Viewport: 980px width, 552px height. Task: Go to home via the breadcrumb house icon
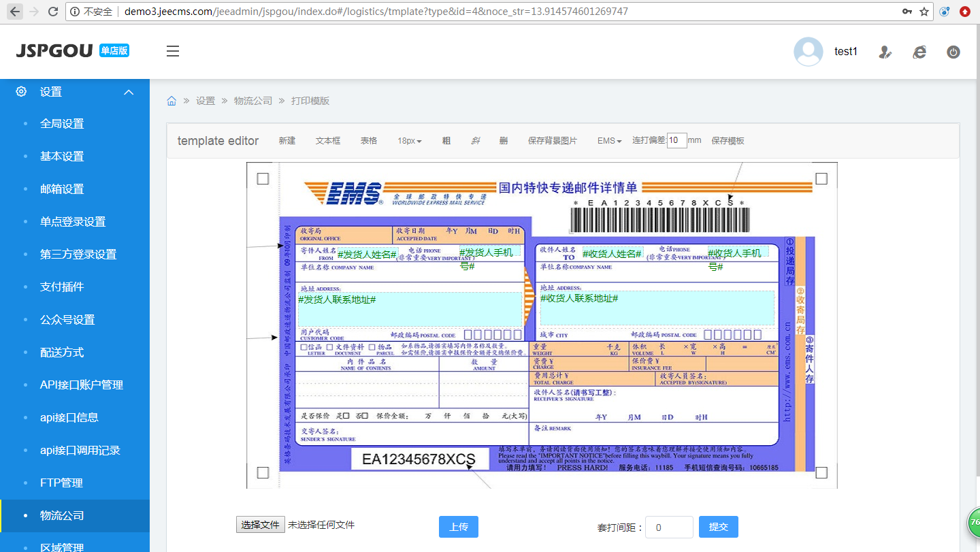171,101
